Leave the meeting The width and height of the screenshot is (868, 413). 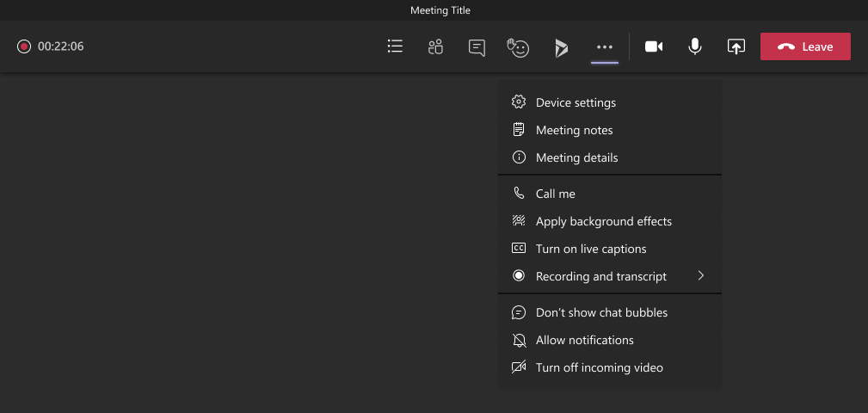[805, 46]
